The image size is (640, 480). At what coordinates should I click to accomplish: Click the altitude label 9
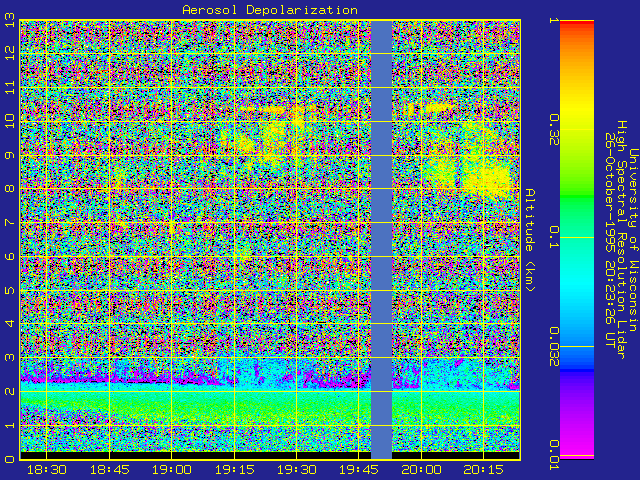tap(10, 155)
